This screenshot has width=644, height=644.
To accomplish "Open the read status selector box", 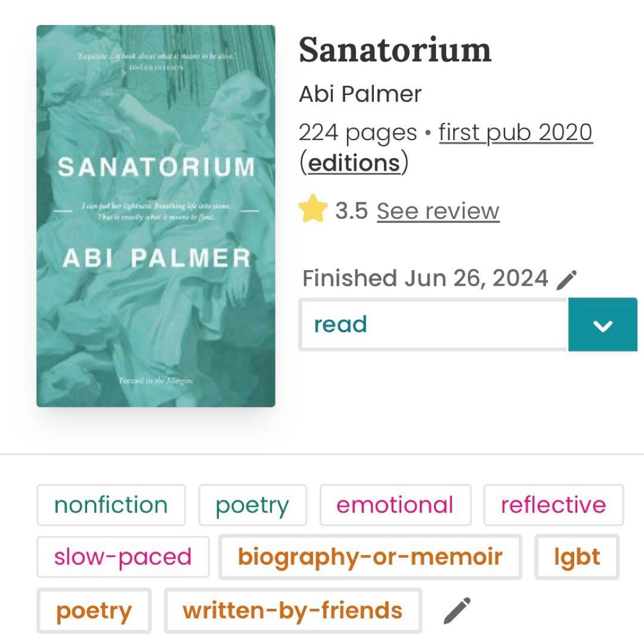I will [434, 324].
